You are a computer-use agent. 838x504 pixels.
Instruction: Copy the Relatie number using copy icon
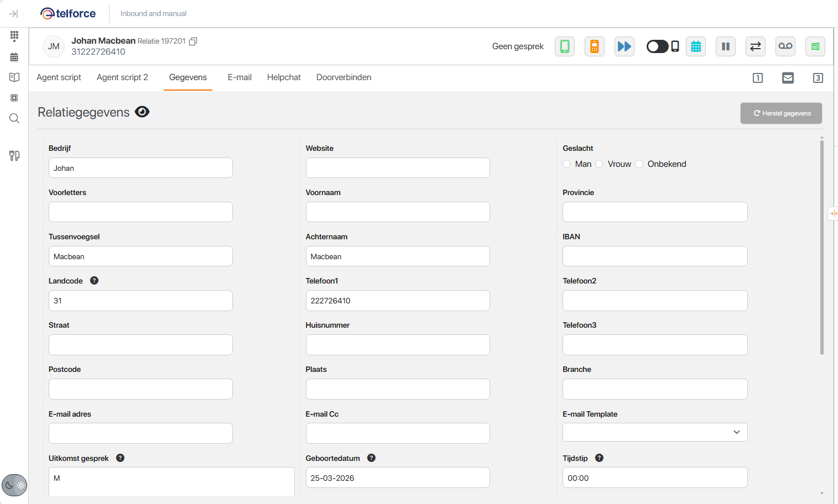[x=193, y=41]
